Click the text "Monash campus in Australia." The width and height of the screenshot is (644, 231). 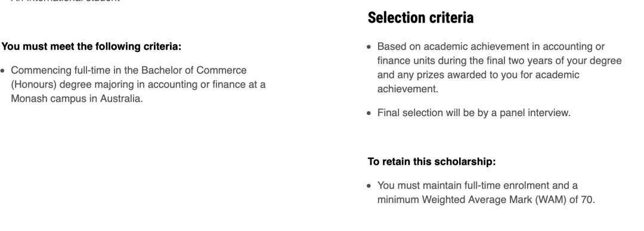click(x=77, y=98)
